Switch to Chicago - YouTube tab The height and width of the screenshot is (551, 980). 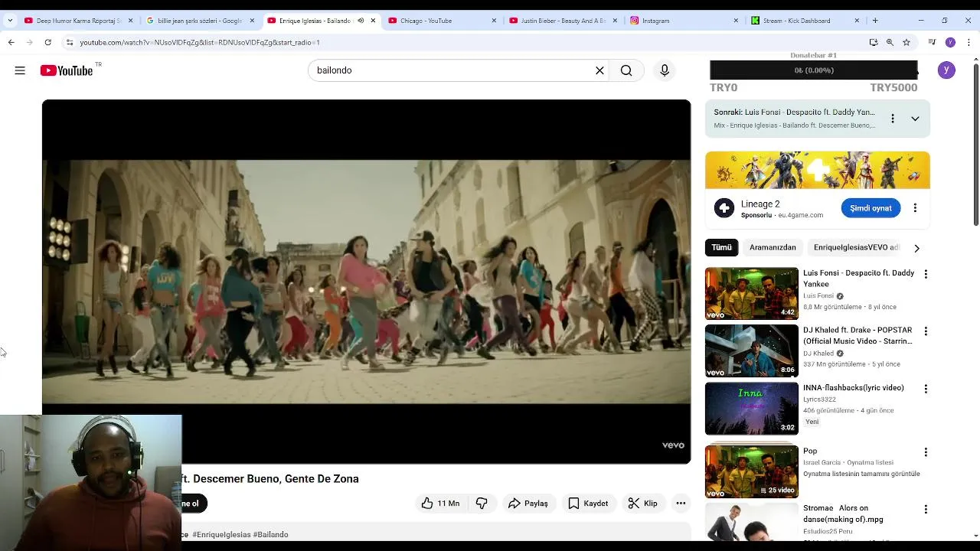click(x=443, y=21)
